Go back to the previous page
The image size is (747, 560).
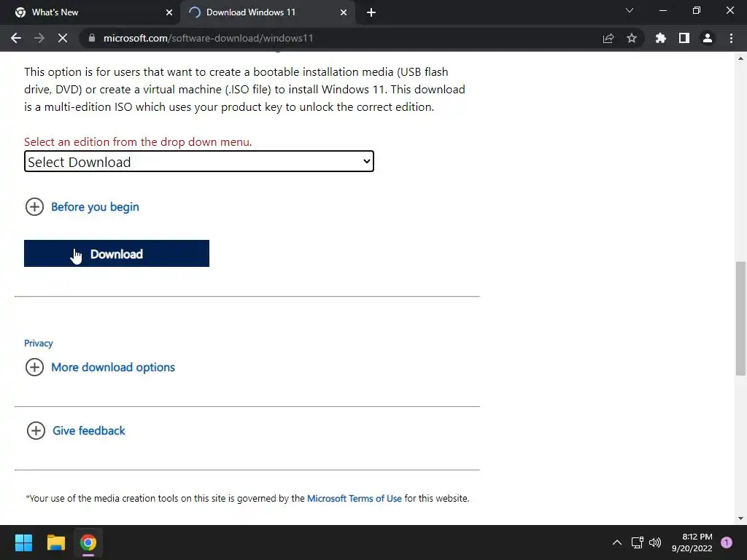(x=16, y=38)
